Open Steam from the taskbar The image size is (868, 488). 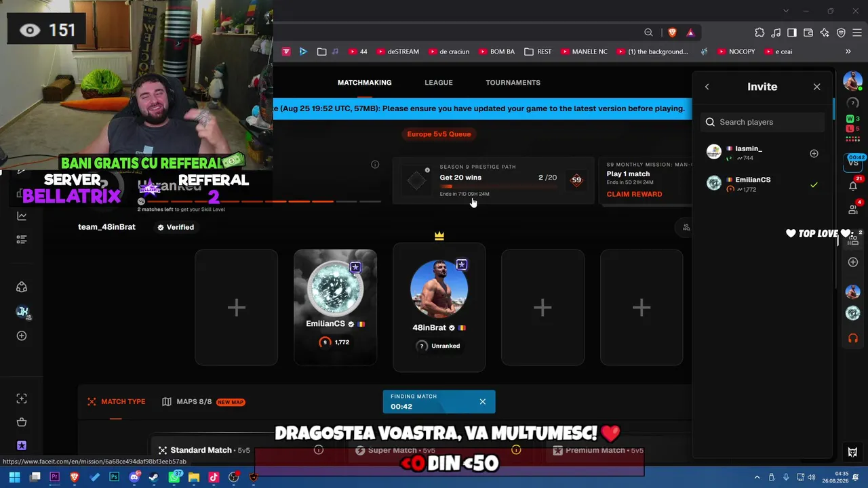pyautogui.click(x=154, y=477)
